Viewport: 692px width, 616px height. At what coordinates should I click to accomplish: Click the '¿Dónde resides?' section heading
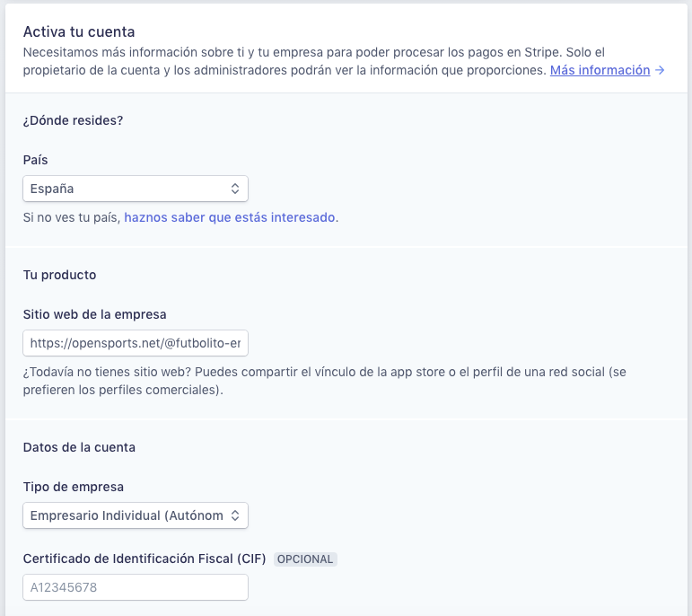[73, 120]
